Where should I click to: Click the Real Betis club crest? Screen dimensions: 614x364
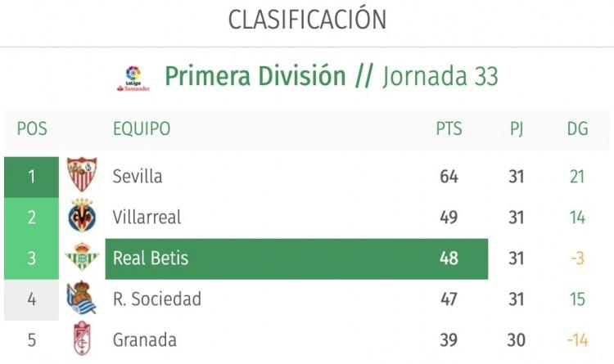82,258
